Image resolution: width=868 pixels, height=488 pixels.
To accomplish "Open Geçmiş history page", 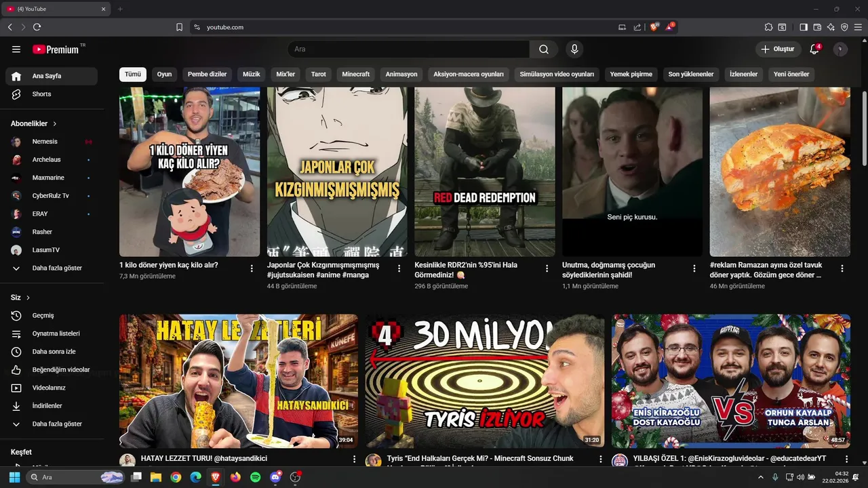I will 52,316.
